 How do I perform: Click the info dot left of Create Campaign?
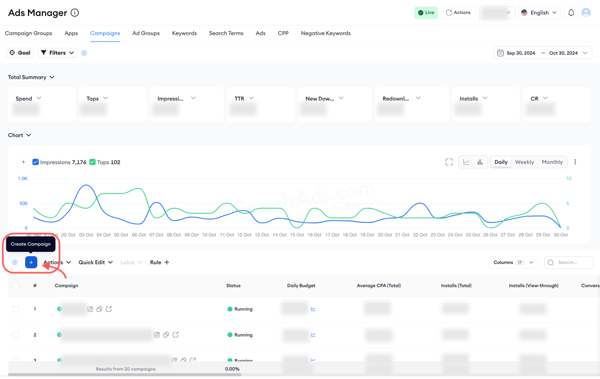(x=15, y=262)
